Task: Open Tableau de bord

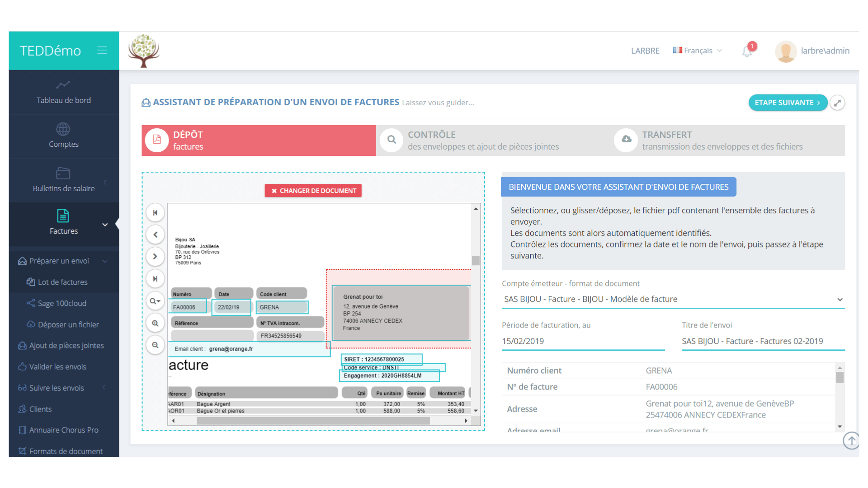Action: [x=64, y=92]
